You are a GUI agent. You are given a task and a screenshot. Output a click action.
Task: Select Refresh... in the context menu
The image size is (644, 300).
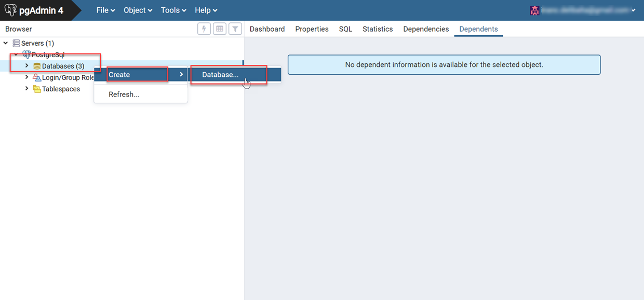pyautogui.click(x=124, y=94)
